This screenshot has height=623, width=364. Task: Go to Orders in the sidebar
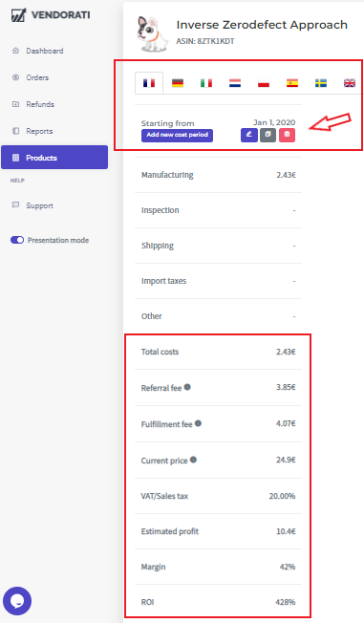click(37, 77)
